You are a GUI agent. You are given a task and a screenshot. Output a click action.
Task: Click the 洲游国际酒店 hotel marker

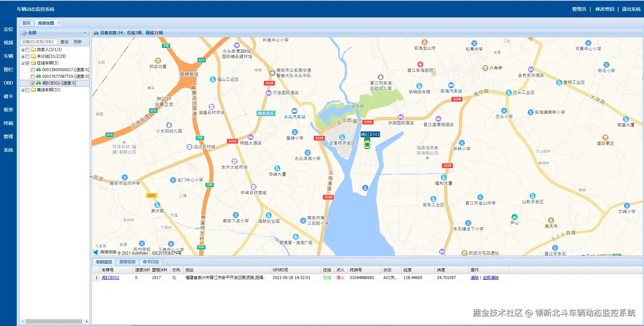coord(401,117)
